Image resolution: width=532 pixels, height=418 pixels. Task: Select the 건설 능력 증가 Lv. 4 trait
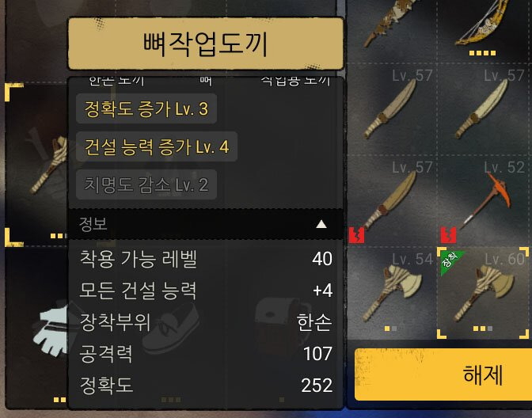click(157, 146)
